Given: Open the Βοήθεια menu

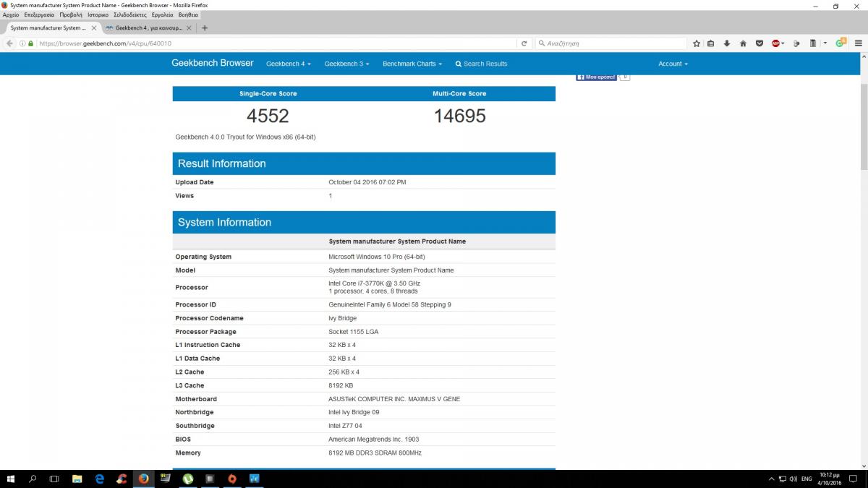Looking at the screenshot, I should click(x=188, y=14).
